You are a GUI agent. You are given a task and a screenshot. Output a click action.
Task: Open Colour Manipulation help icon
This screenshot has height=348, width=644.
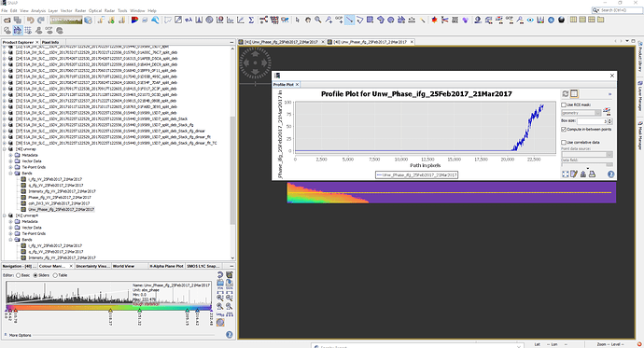point(230,334)
